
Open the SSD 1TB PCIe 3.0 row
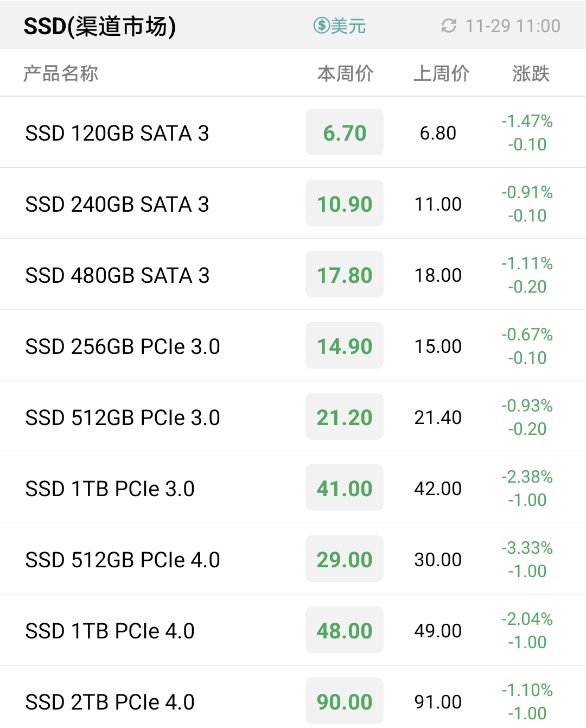point(293,488)
